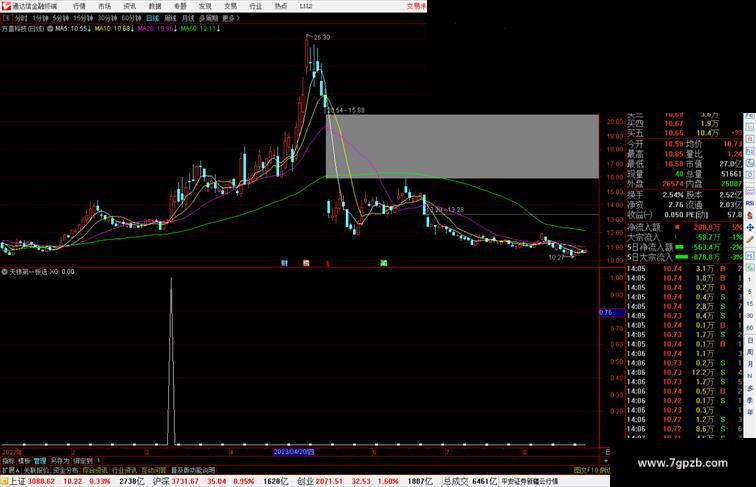Click the 创业 index value in status bar
The width and height of the screenshot is (756, 487).
(329, 481)
